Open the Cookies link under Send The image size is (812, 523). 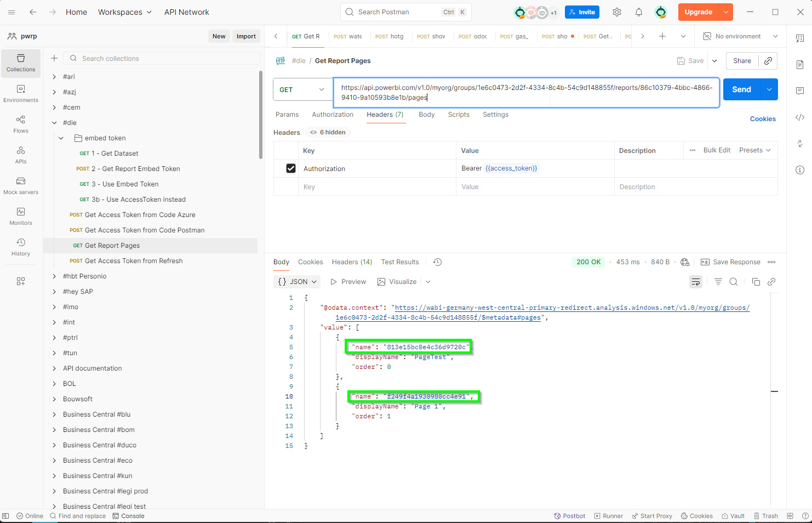point(763,119)
